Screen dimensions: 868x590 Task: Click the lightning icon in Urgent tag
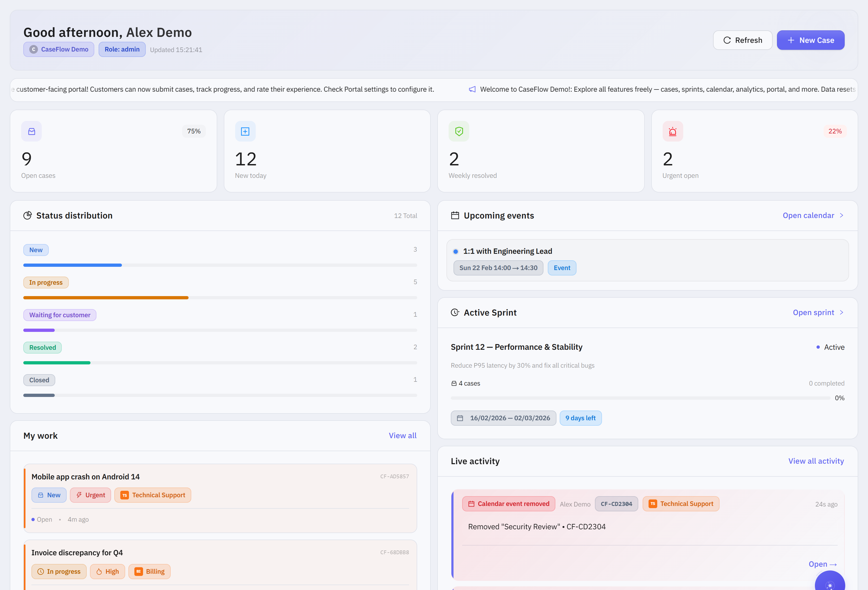point(79,495)
